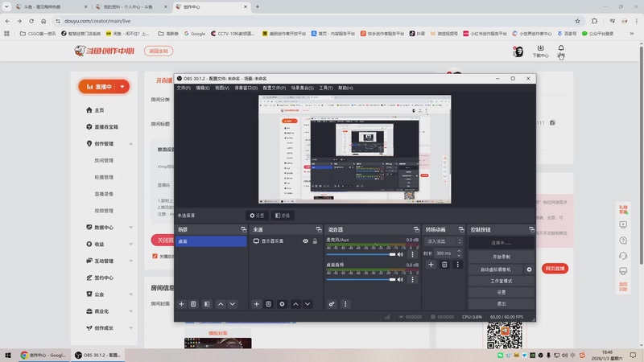Adjust the 麦克风/Aux volume slider
Screen dimensions: 644x362
361,254
